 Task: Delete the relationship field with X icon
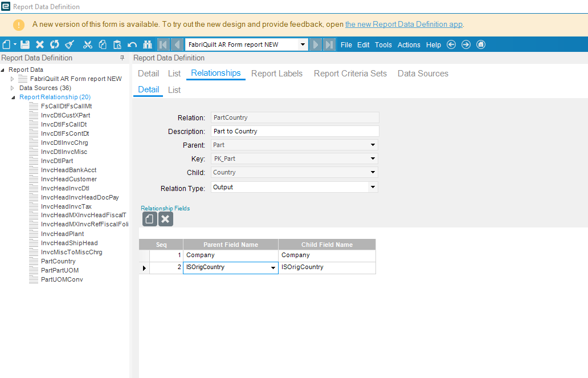pyautogui.click(x=165, y=219)
